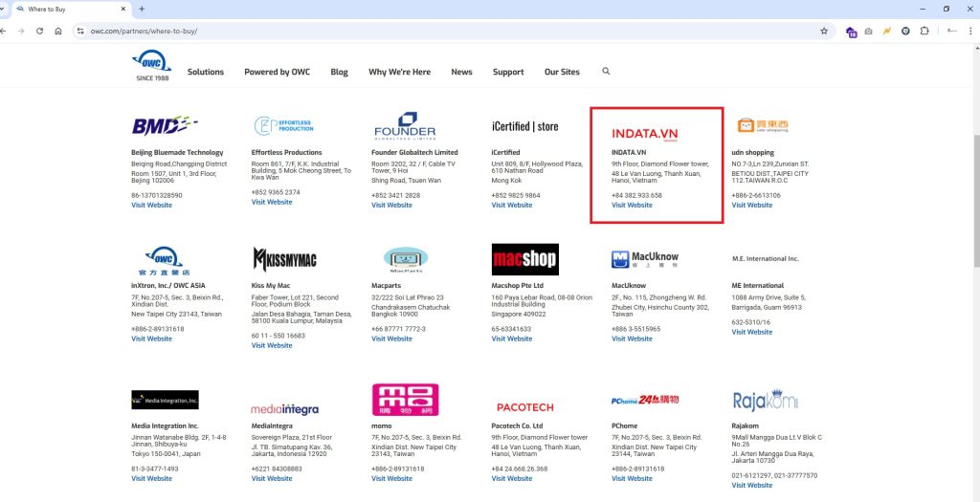The height and width of the screenshot is (502, 980).
Task: Click the PACOTECH logo
Action: coord(525,407)
